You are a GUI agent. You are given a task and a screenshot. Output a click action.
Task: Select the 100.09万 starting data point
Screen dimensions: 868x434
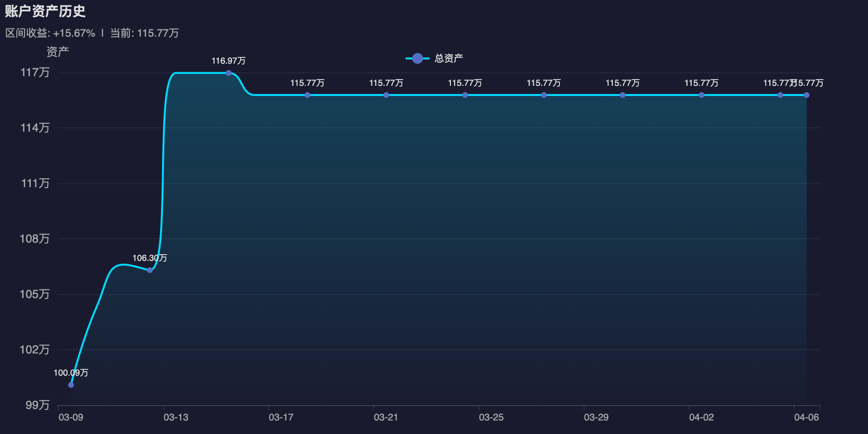pyautogui.click(x=71, y=385)
